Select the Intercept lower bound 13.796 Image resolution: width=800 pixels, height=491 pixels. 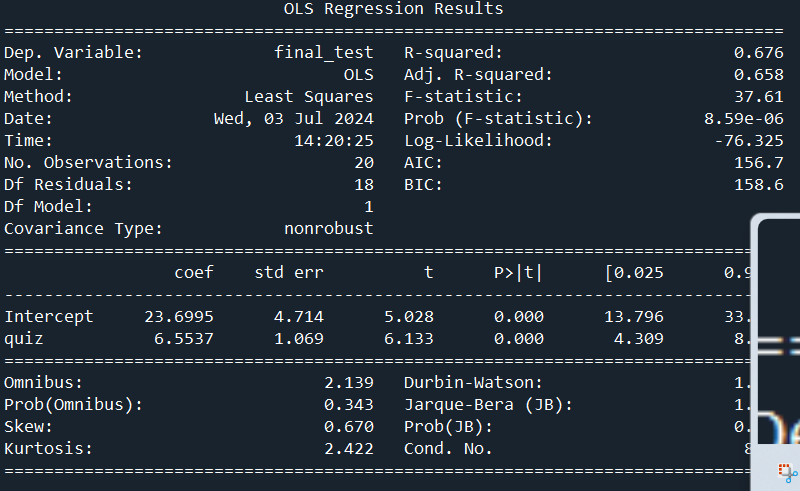(634, 316)
